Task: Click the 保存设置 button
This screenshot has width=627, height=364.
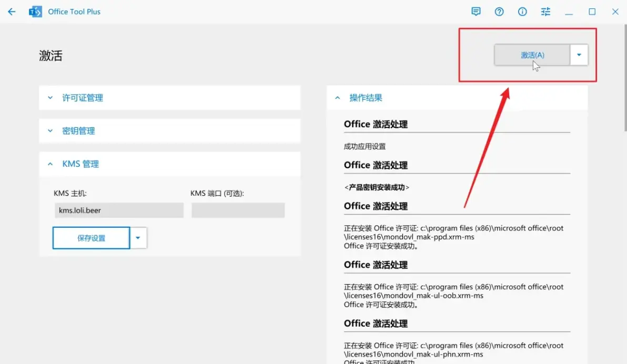Action: tap(91, 238)
